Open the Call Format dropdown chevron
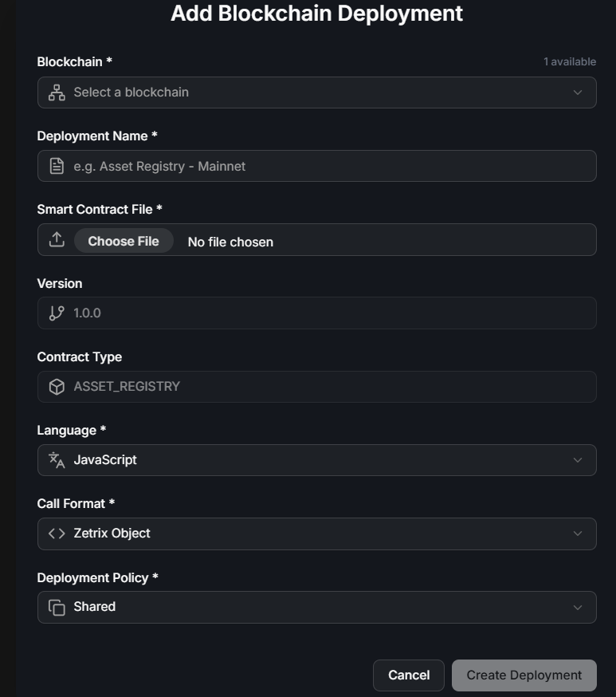616x697 pixels. tap(578, 534)
